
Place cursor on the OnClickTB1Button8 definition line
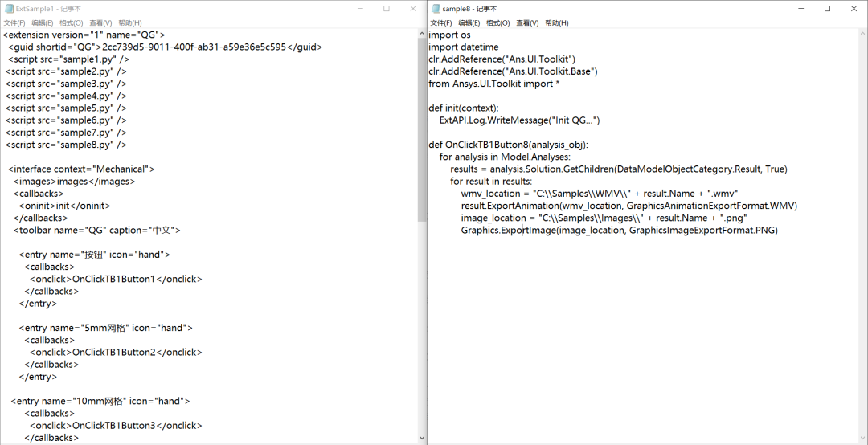(x=508, y=145)
